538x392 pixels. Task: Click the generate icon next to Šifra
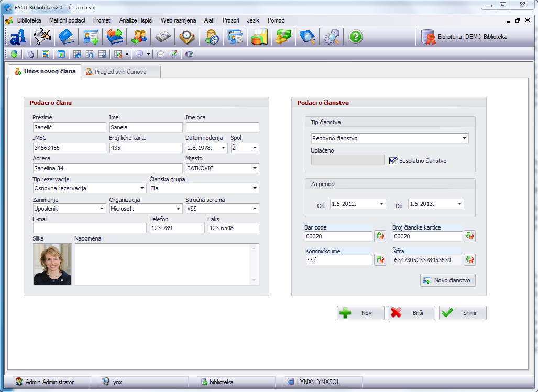tap(469, 259)
